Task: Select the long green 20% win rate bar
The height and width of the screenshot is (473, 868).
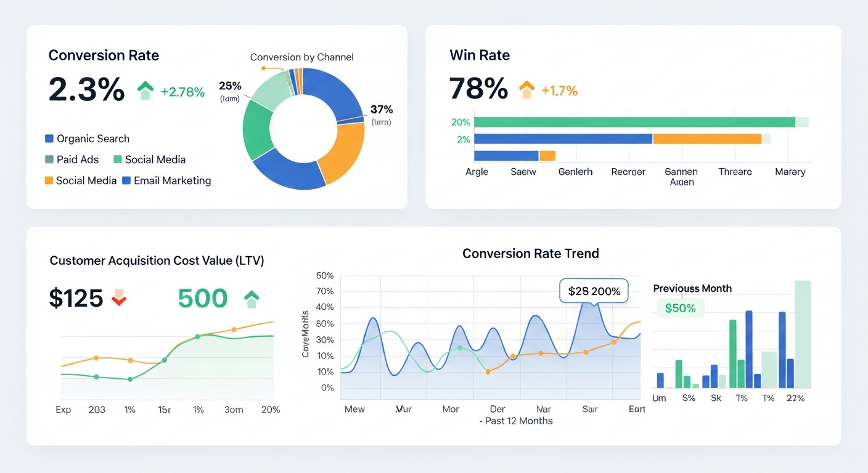Action: (634, 122)
